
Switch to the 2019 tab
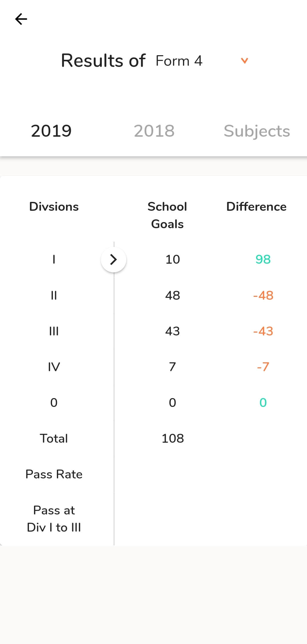pyautogui.click(x=51, y=131)
